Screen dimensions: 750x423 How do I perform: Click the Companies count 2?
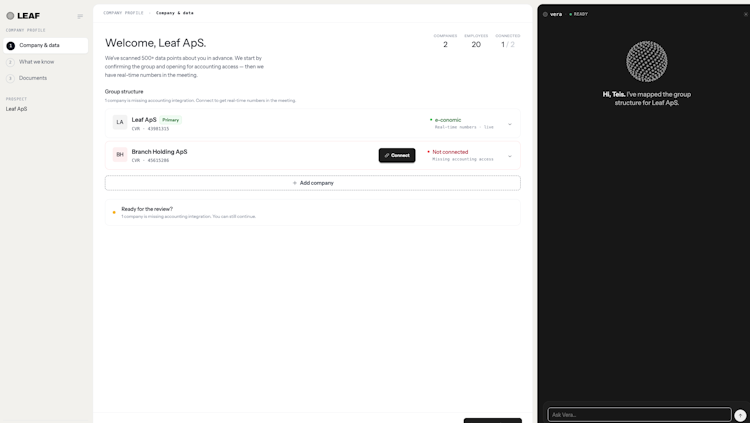click(445, 45)
